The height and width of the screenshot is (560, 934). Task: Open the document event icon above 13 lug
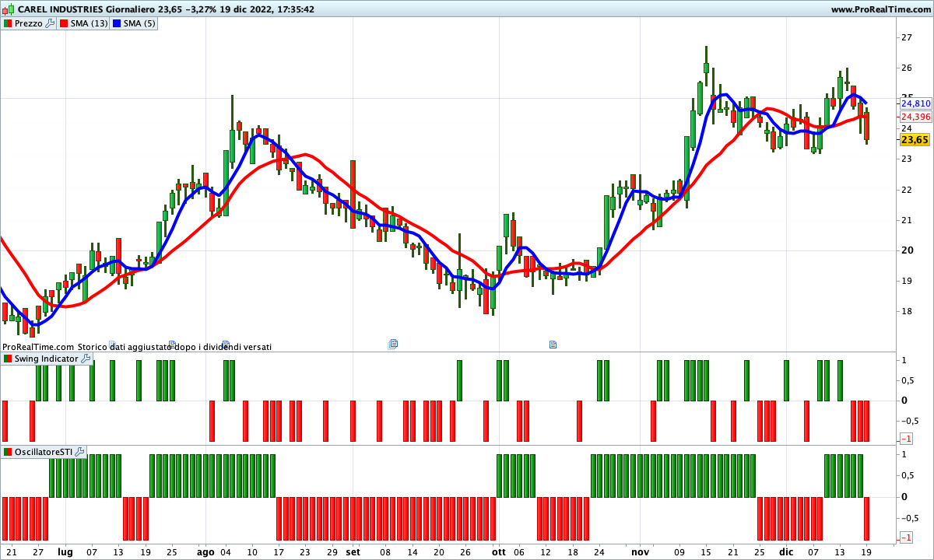pos(111,343)
